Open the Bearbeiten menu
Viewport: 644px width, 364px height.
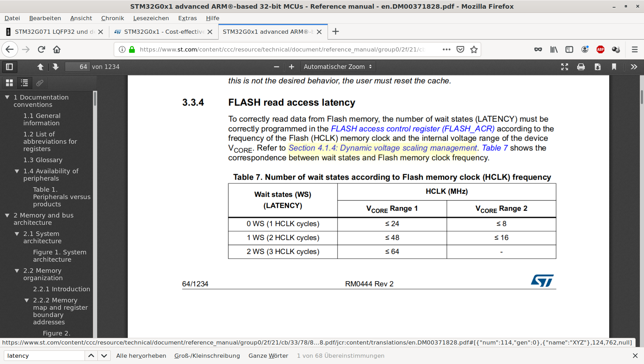45,18
